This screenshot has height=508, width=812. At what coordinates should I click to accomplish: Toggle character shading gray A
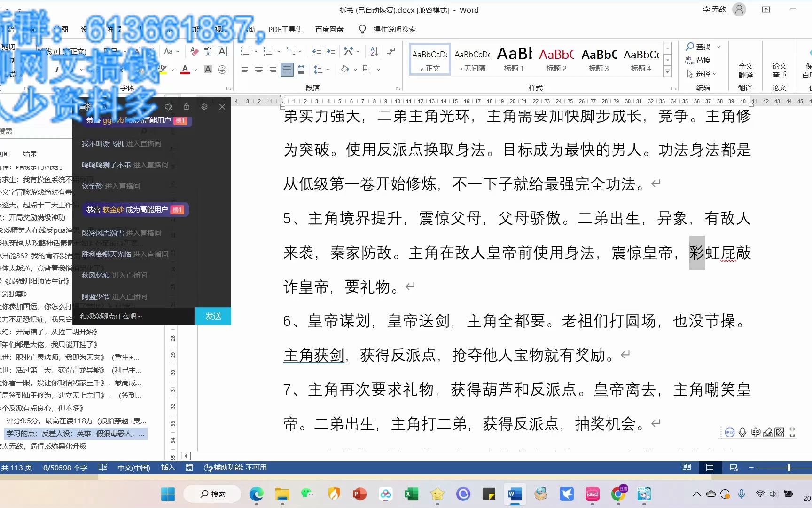coord(208,70)
